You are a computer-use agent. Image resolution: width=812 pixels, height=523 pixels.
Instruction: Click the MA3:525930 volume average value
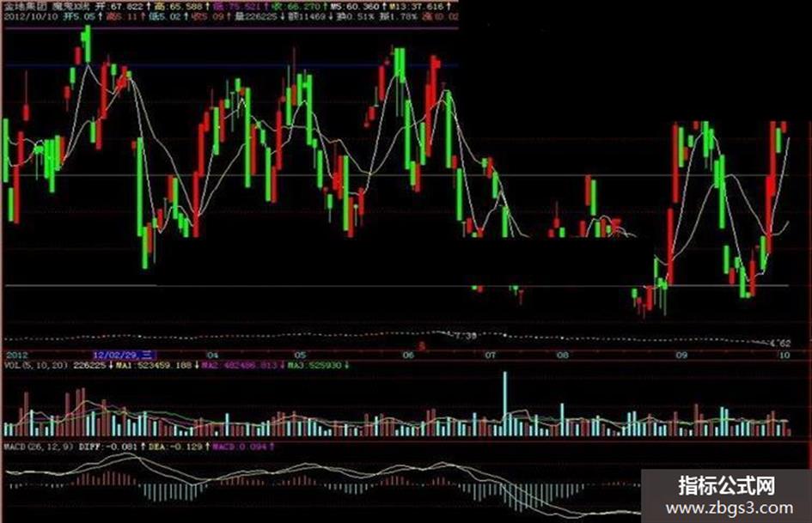pos(314,366)
